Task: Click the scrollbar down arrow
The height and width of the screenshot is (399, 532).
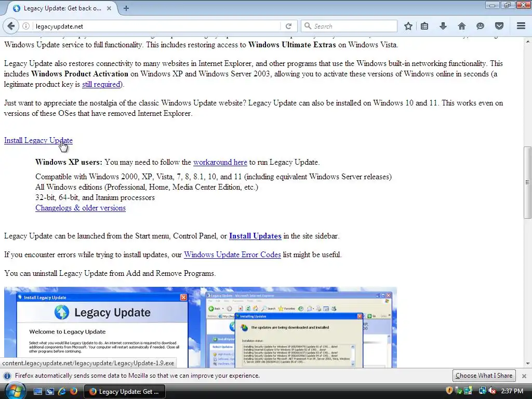Action: point(527,363)
